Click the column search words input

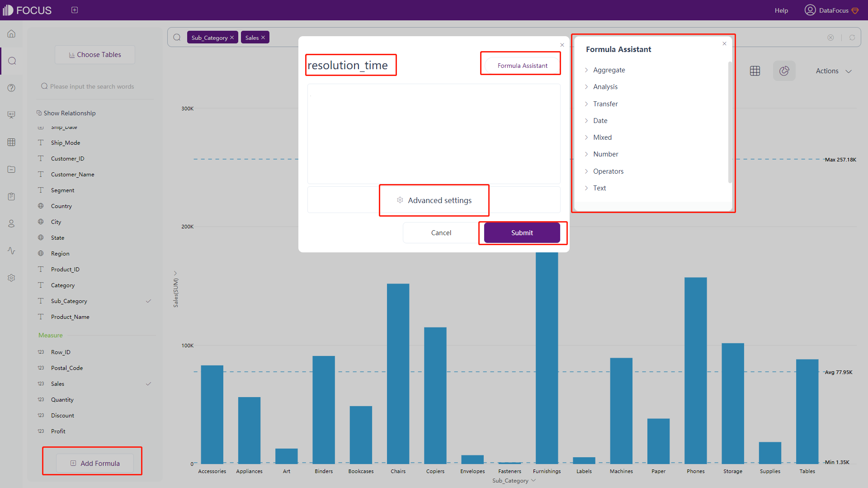pyautogui.click(x=95, y=86)
